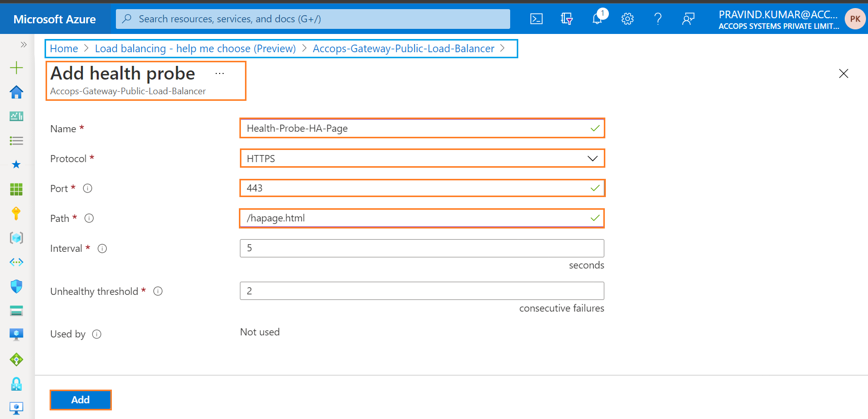868x419 pixels.
Task: Open the Help question mark
Action: click(x=658, y=19)
